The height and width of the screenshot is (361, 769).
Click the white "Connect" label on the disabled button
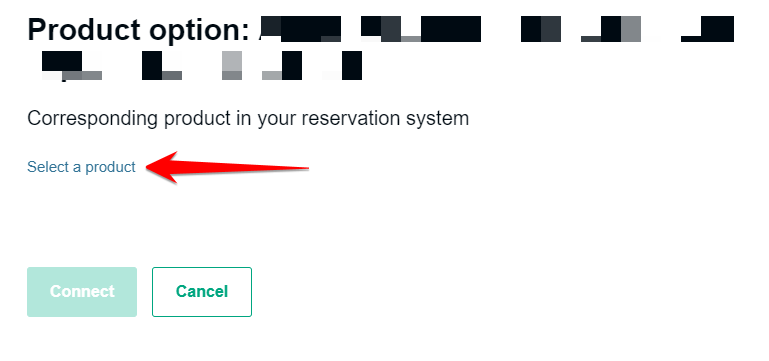[x=82, y=291]
